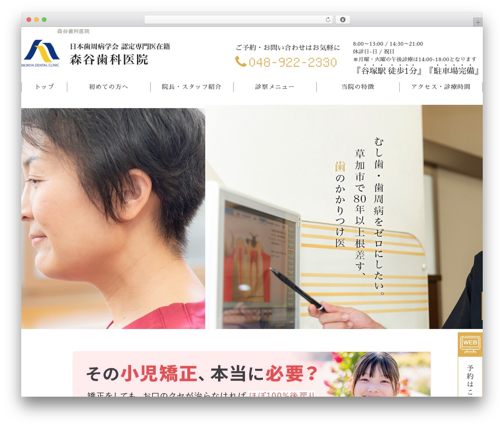The width and height of the screenshot is (504, 427).
Task: Click the browser reload icon
Action: point(328,20)
